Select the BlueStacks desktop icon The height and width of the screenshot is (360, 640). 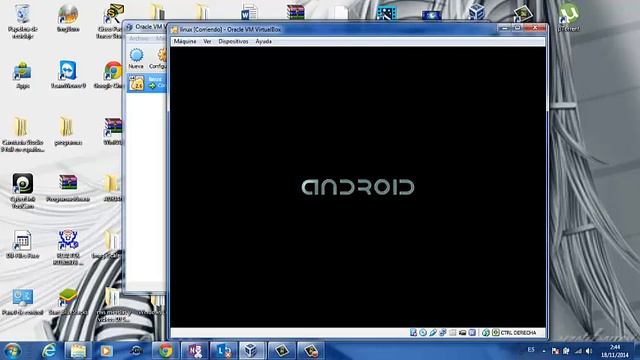tap(68, 302)
